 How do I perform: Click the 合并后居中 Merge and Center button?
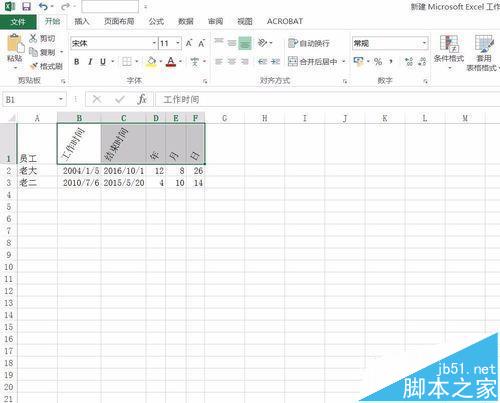pos(313,61)
